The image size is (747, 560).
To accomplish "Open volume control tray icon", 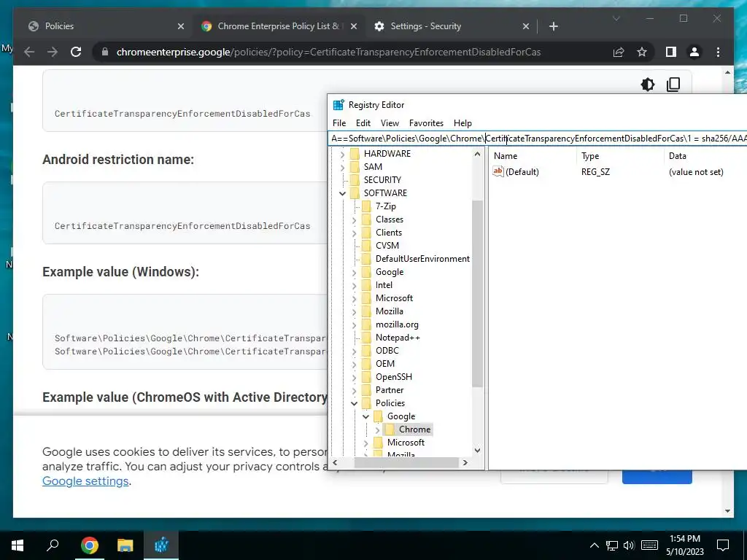I will pyautogui.click(x=629, y=545).
